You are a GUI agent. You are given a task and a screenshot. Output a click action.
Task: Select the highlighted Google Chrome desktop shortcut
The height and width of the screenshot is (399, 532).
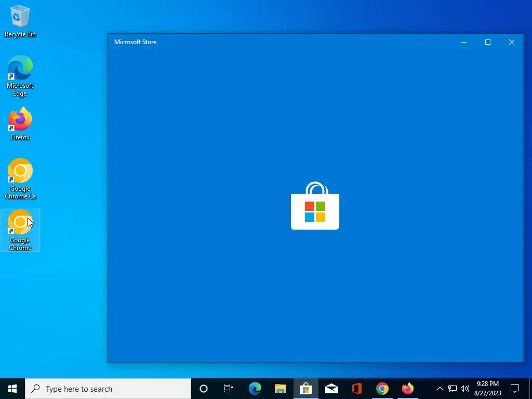[x=20, y=230]
